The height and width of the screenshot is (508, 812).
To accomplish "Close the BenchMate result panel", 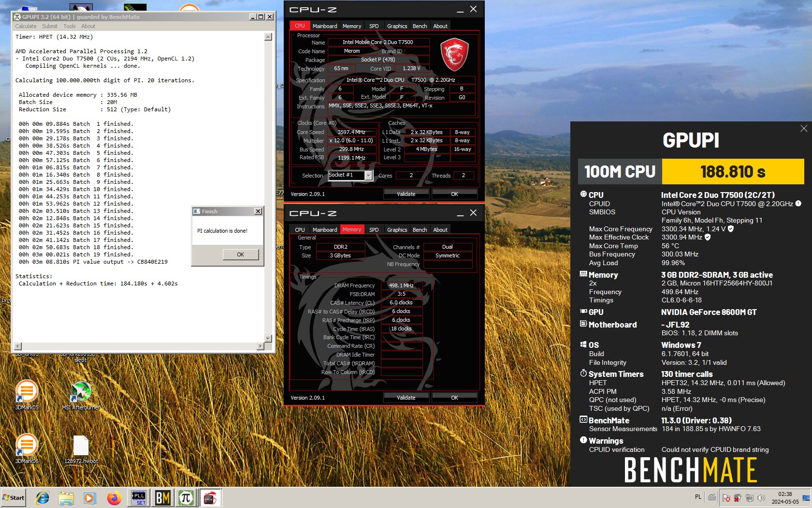I will pyautogui.click(x=804, y=129).
